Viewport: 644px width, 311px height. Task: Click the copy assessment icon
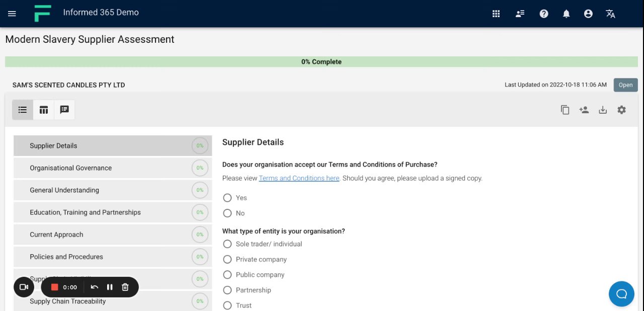[565, 110]
